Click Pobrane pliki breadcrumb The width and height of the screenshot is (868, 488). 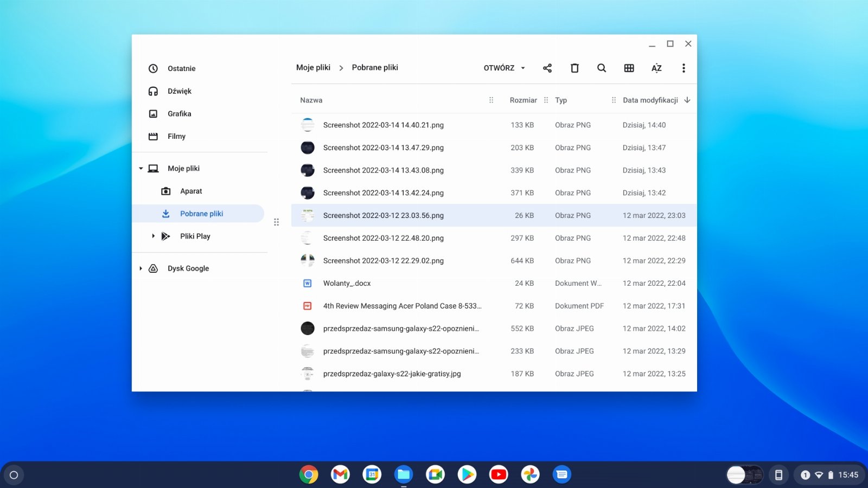pos(375,67)
